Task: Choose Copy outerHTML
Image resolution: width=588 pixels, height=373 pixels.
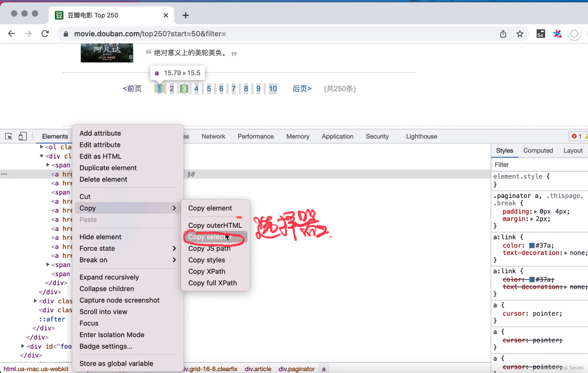Action: click(x=215, y=225)
